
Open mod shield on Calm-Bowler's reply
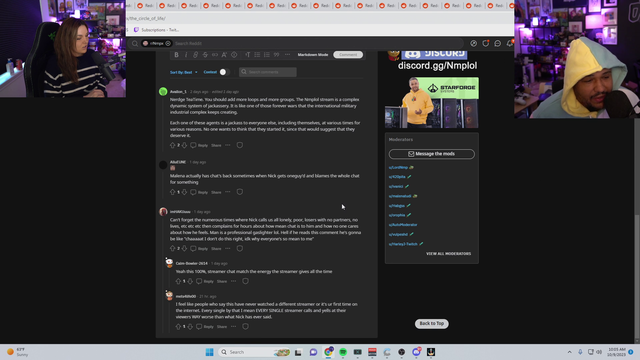point(245,281)
